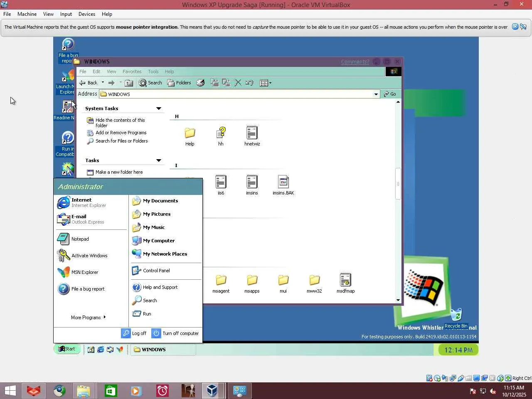Click the scroll down arrow in Explorer
Image resolution: width=532 pixels, height=399 pixels.
click(x=398, y=300)
